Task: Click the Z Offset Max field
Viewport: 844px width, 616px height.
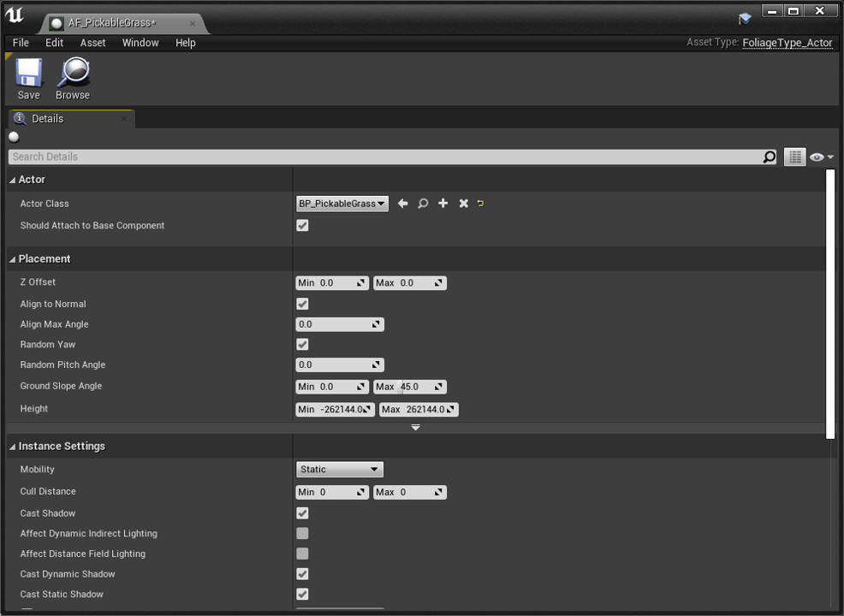Action: (x=410, y=283)
